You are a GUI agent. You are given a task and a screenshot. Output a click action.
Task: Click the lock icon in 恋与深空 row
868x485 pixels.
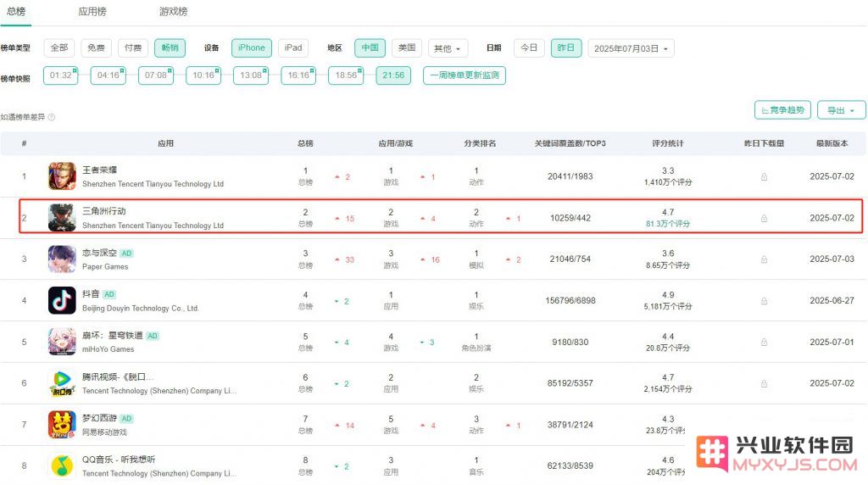[764, 259]
